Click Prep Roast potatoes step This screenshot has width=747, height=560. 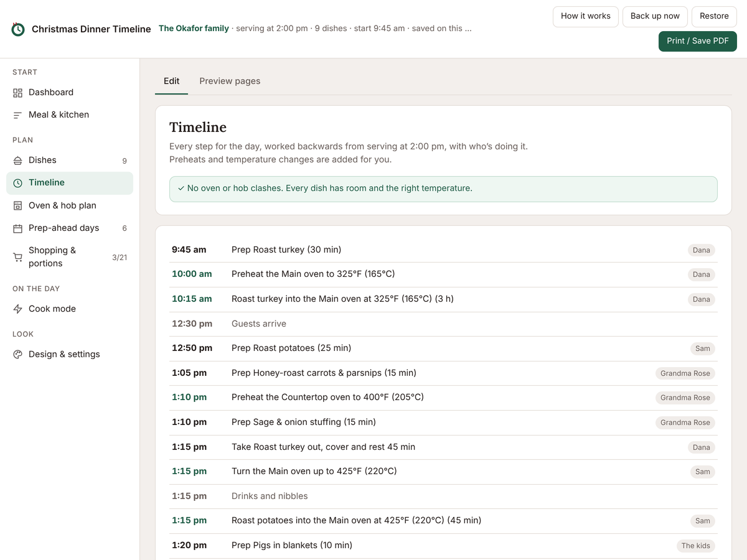pos(291,348)
